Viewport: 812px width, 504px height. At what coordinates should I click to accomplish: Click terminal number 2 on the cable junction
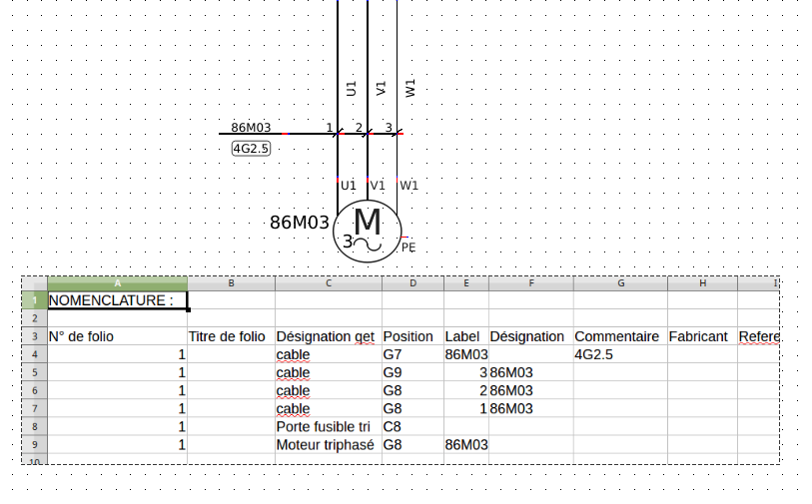pos(359,128)
